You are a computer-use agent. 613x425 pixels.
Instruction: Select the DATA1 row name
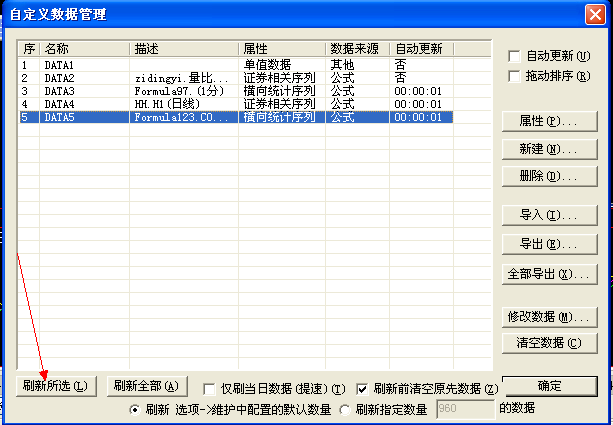coord(59,65)
